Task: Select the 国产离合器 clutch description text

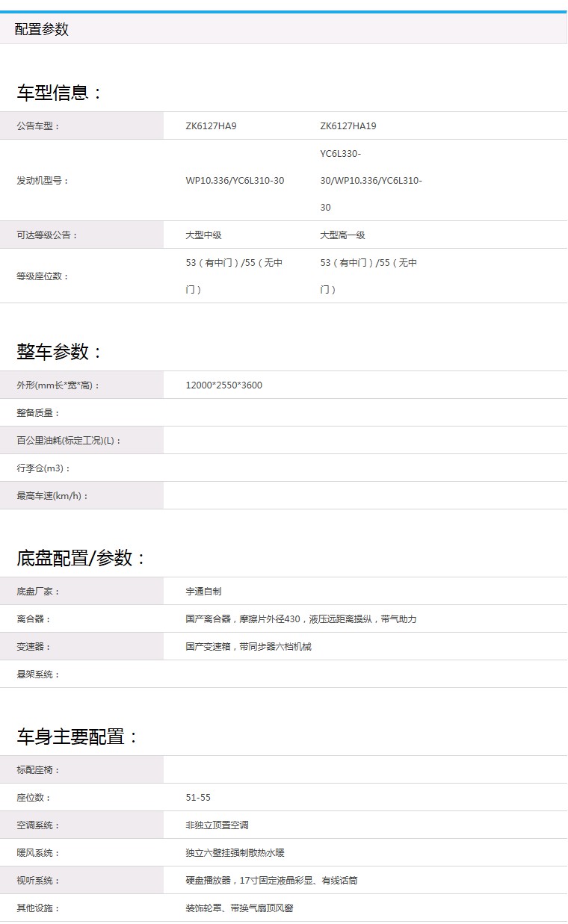Action: pos(300,619)
